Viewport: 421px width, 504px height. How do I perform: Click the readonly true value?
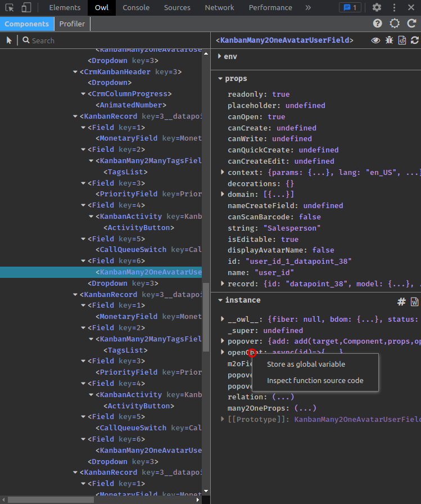[281, 94]
